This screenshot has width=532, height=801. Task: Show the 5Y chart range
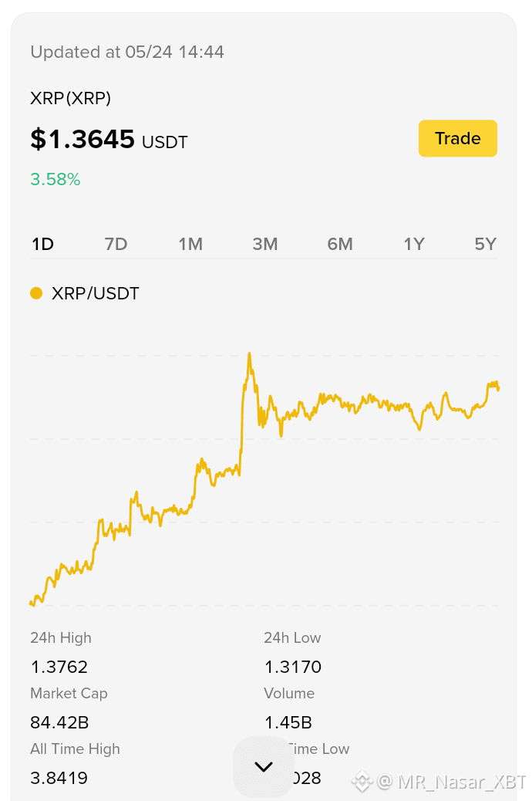point(485,244)
